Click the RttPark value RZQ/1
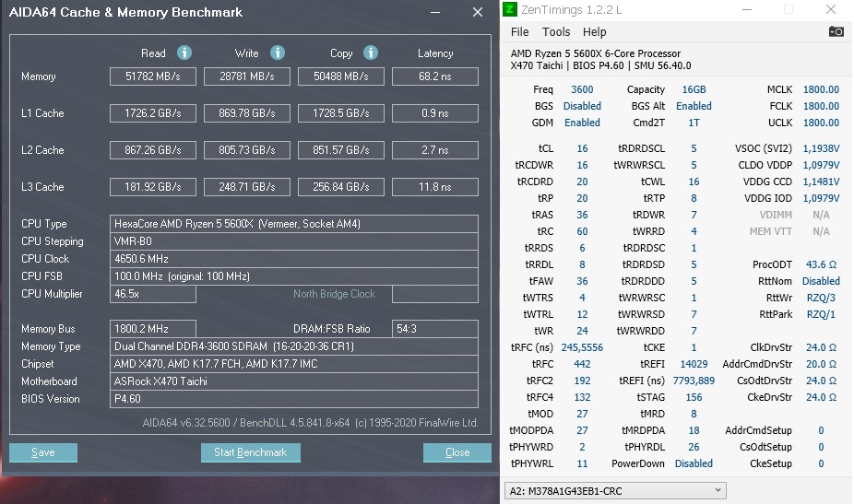This screenshot has height=504, width=854. (x=822, y=314)
